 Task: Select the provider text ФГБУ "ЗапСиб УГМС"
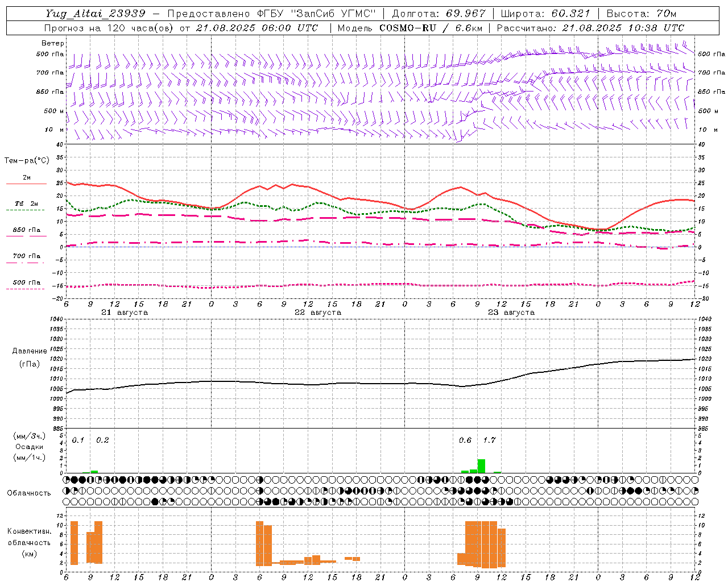click(318, 14)
